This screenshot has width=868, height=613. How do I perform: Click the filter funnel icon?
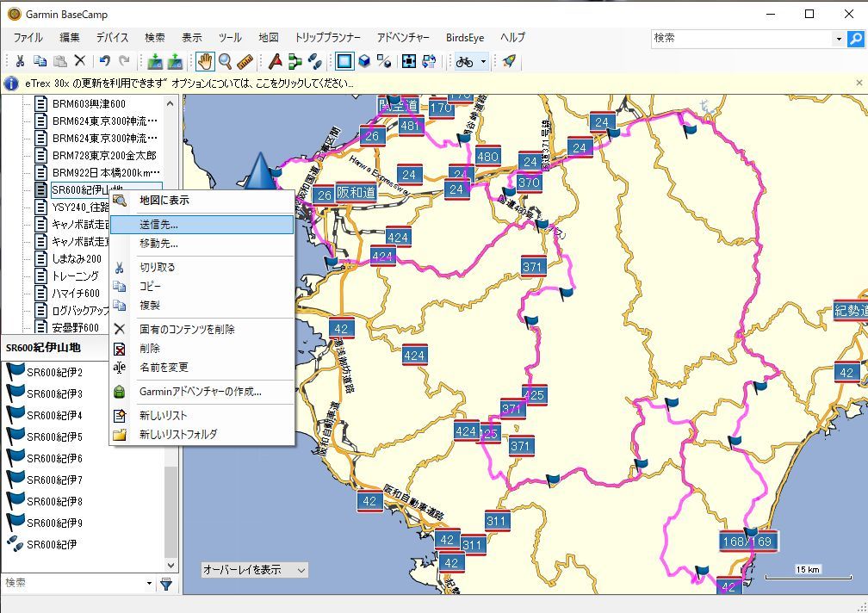click(x=166, y=584)
